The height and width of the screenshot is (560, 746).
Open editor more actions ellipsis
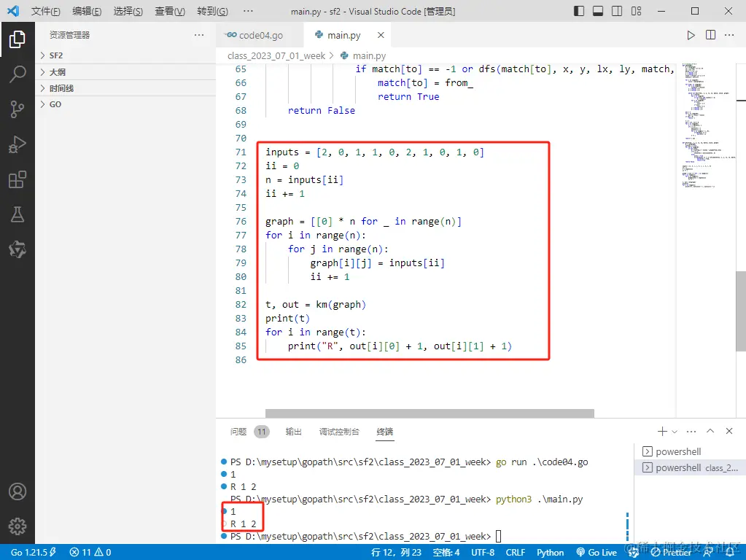[729, 35]
